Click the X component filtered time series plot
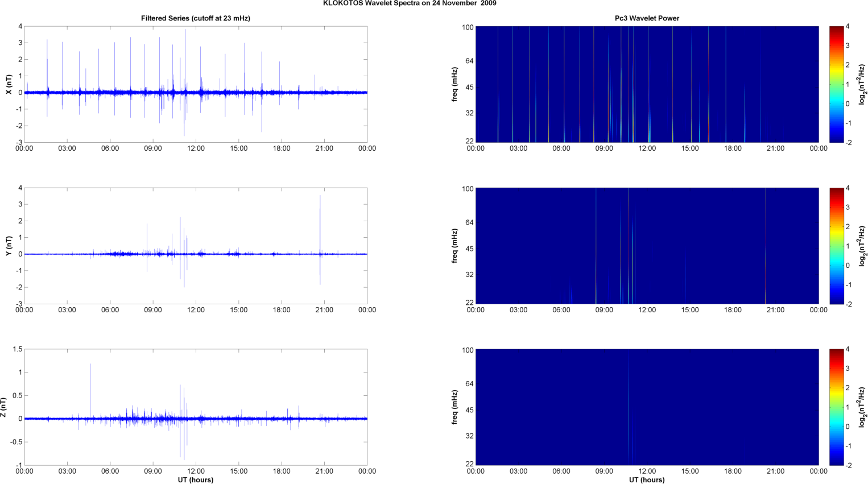 point(195,84)
